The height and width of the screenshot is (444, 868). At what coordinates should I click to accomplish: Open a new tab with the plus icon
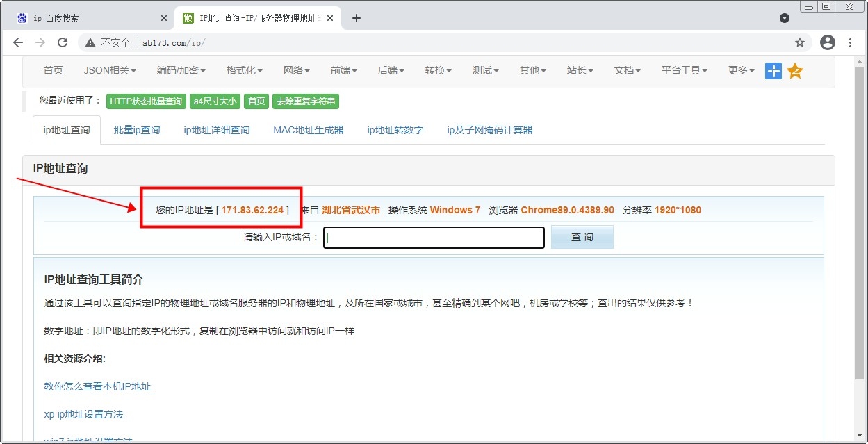pos(357,18)
